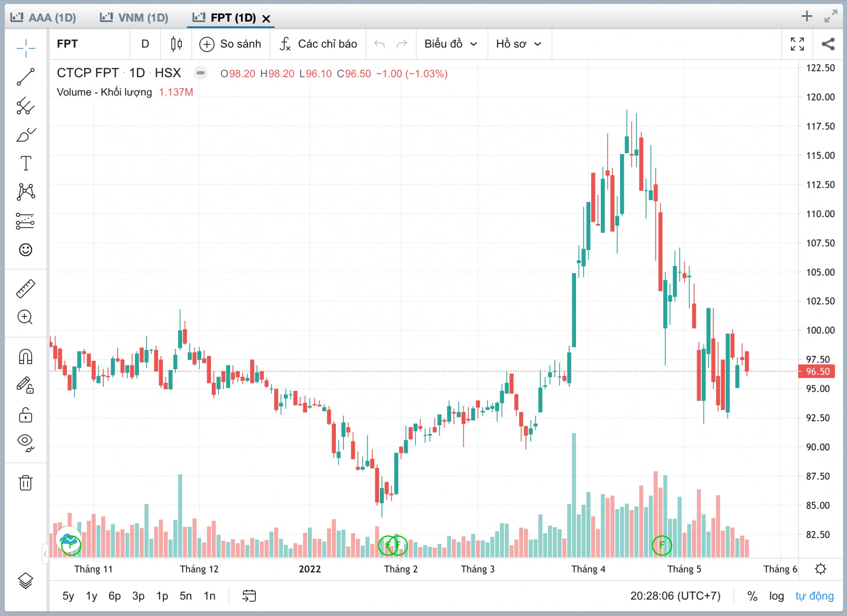Redo the last chart action
Screen dimensions: 847x616
pyautogui.click(x=401, y=44)
